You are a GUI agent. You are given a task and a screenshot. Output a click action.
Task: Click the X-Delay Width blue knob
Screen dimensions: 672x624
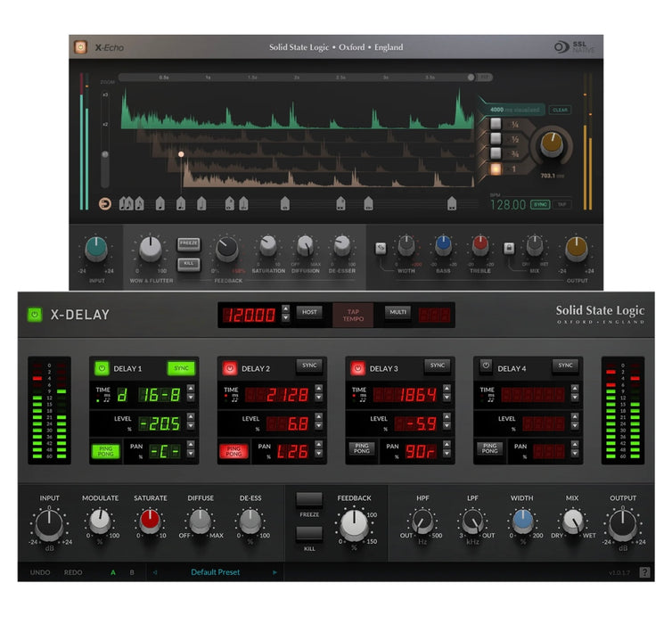(x=523, y=521)
